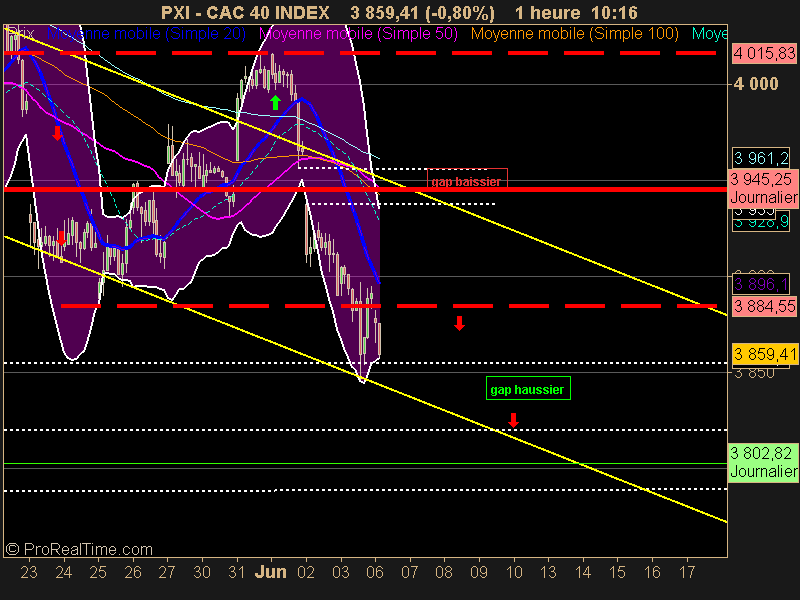Click date 16 on the time axis
Viewport: 800px width, 600px height.
(x=652, y=572)
